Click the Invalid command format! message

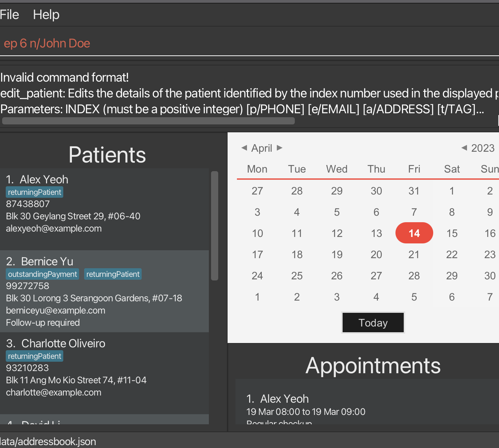click(64, 77)
